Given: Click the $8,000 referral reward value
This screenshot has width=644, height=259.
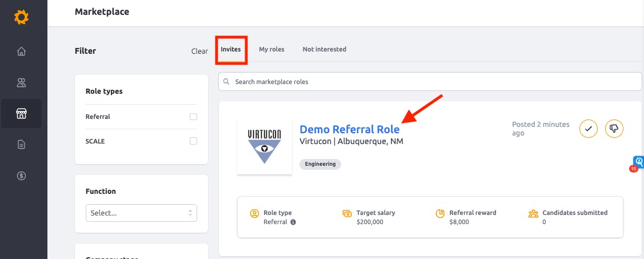Looking at the screenshot, I should pyautogui.click(x=459, y=222).
